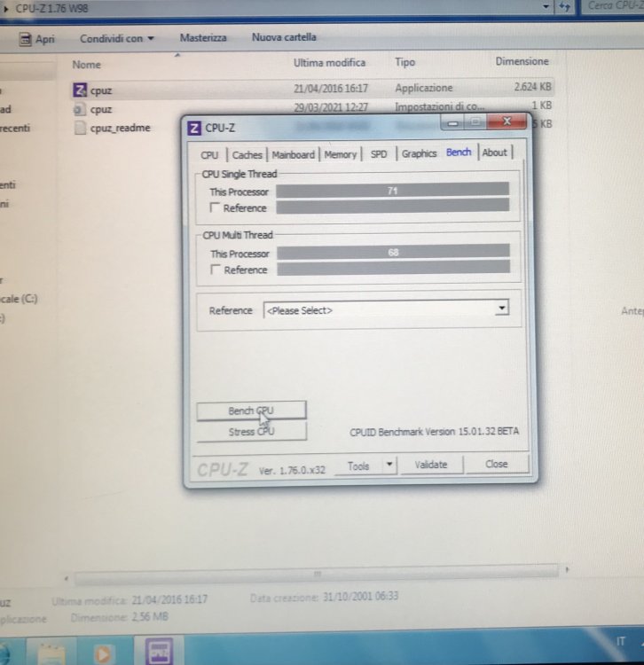Select the cpuz_readme text file icon
The height and width of the screenshot is (665, 644).
pos(79,128)
